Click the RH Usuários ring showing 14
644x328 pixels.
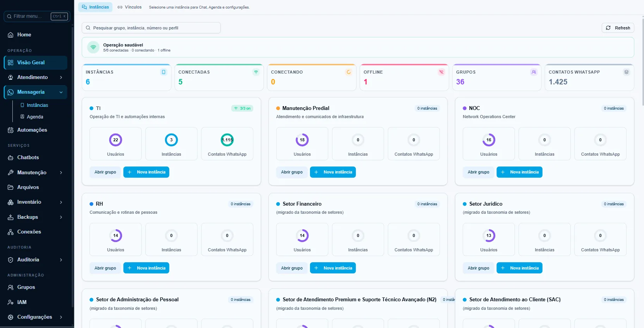[115, 235]
